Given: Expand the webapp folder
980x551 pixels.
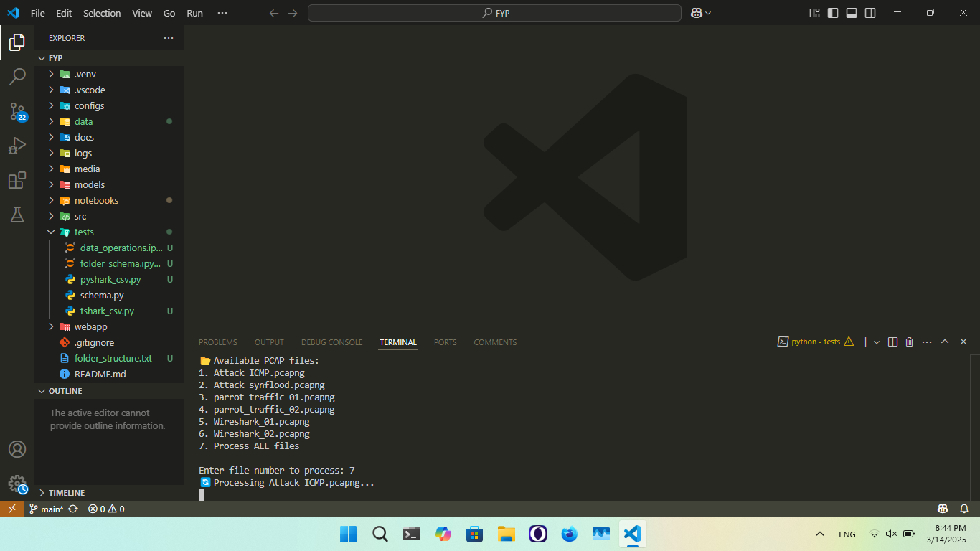Looking at the screenshot, I should [x=52, y=326].
